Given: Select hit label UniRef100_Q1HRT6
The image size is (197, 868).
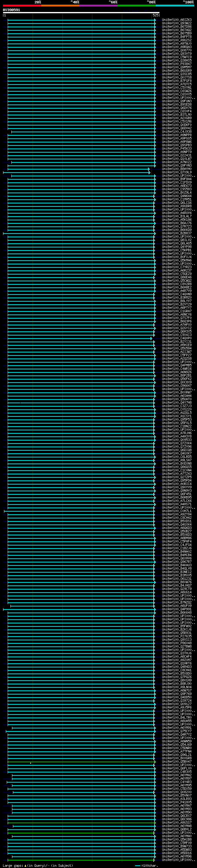Looking at the screenshot, I should [177, 664].
